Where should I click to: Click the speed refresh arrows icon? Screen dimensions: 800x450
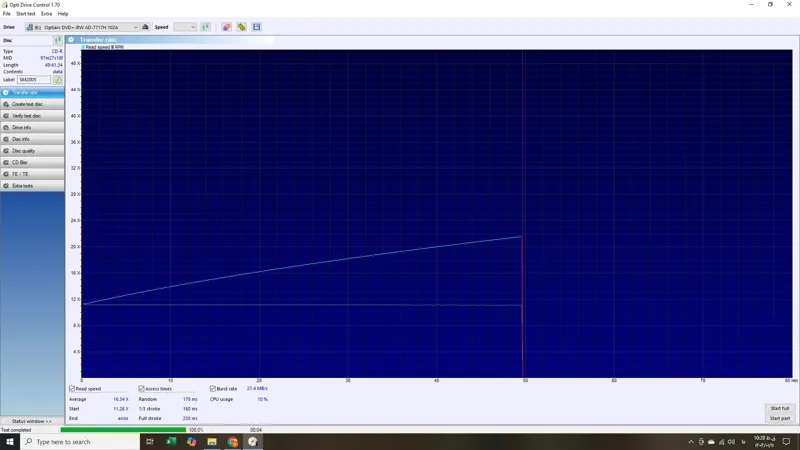(x=206, y=27)
